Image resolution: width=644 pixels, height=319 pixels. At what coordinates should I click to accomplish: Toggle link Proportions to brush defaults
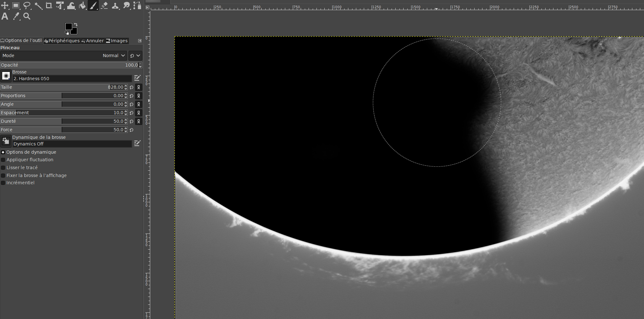tap(139, 96)
